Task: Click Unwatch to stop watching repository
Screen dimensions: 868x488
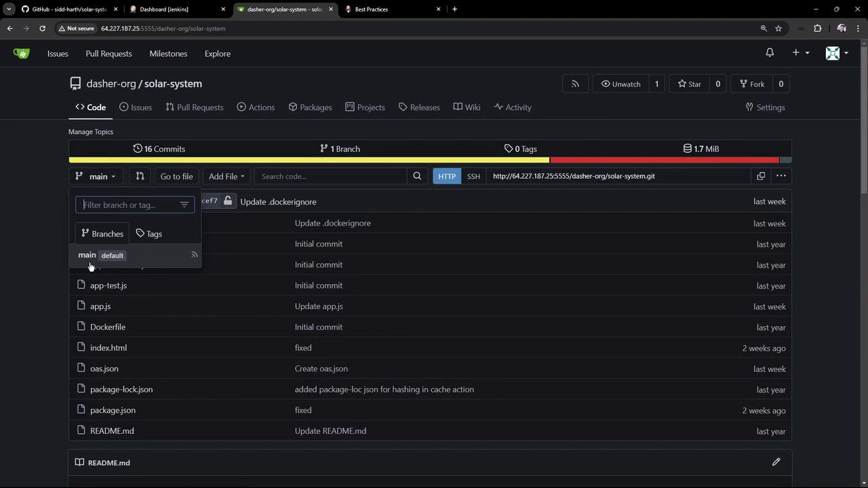Action: (x=620, y=84)
